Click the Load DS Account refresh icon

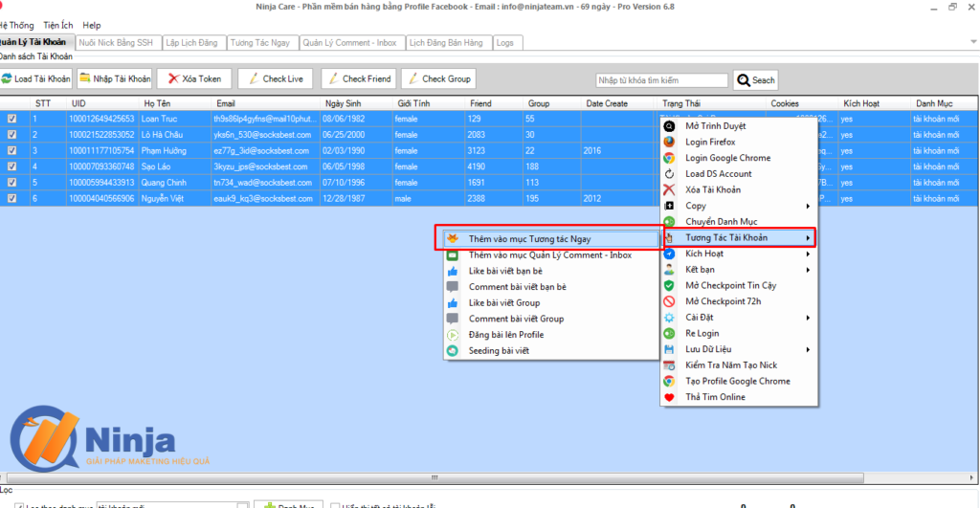[669, 174]
